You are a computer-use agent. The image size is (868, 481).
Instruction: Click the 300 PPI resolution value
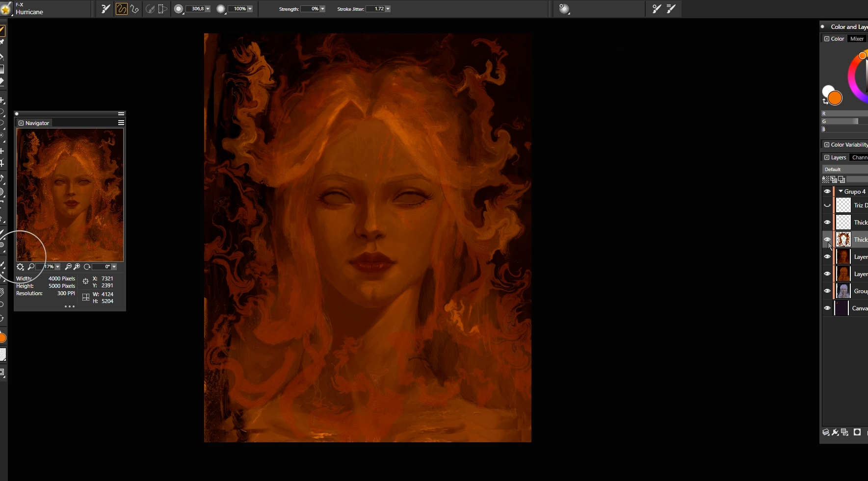66,293
